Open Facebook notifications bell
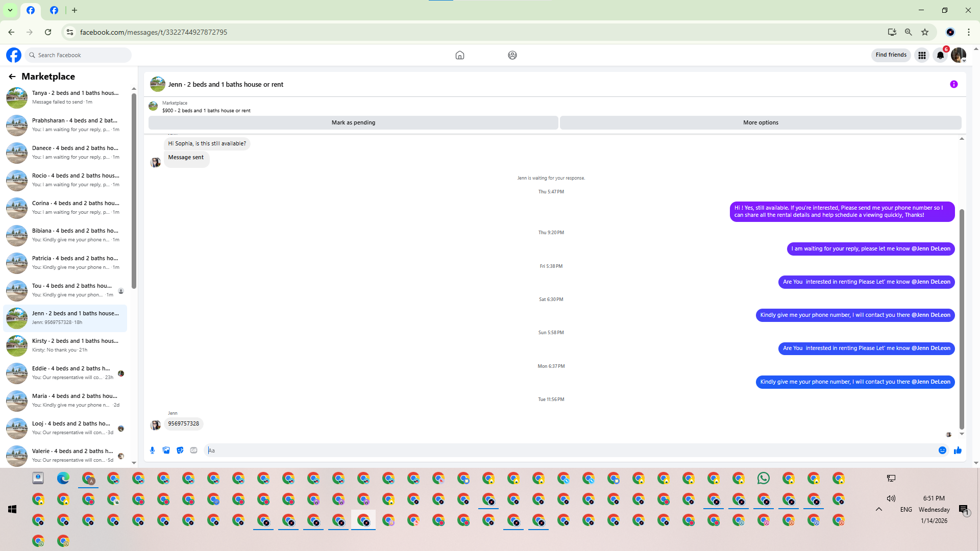This screenshot has height=551, width=980. 940,55
